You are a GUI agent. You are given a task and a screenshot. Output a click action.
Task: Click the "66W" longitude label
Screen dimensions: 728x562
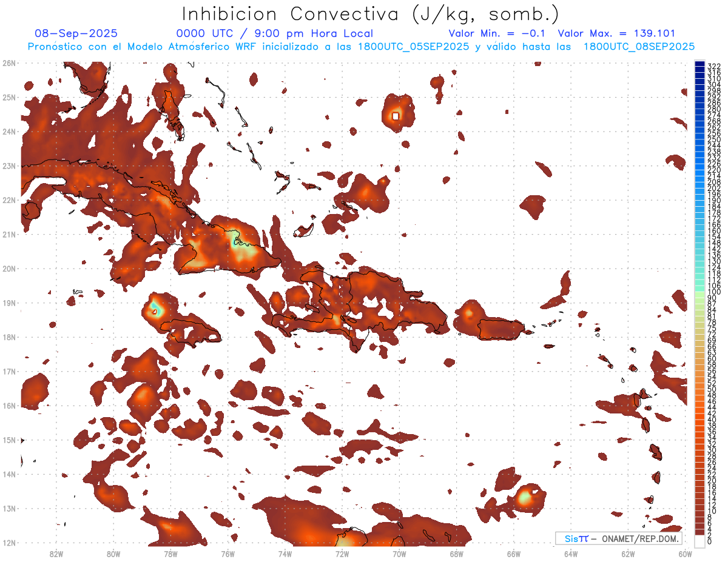(x=513, y=554)
